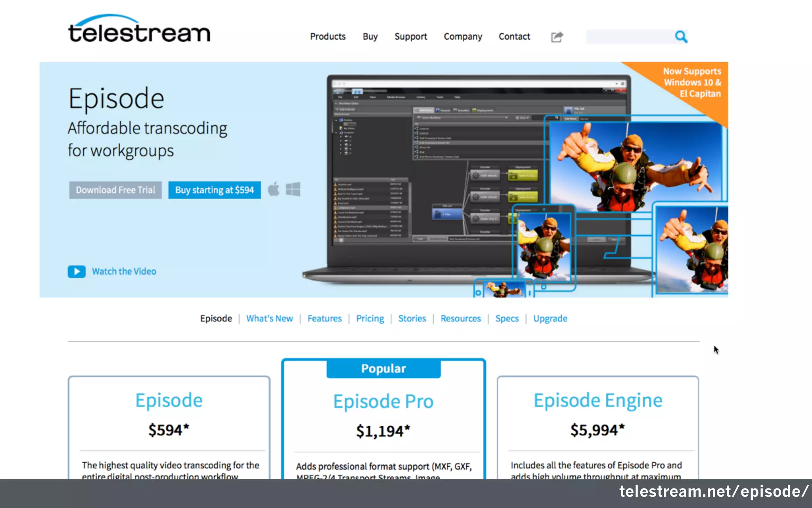Click the $1,194* price text
Screen dimensions: 812x508
[x=383, y=431]
